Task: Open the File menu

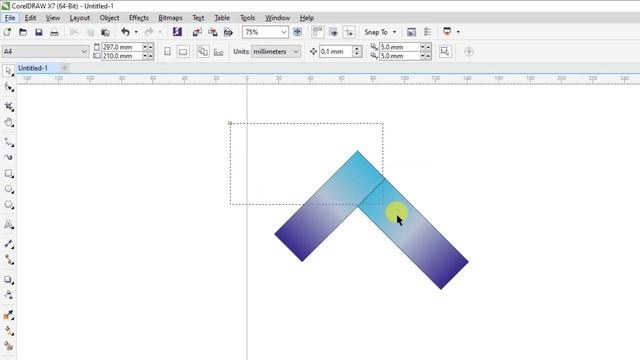Action: point(10,18)
